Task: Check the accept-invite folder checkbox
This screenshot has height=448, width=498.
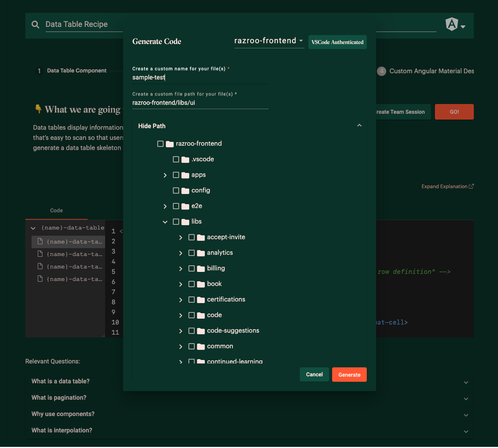Action: tap(192, 237)
